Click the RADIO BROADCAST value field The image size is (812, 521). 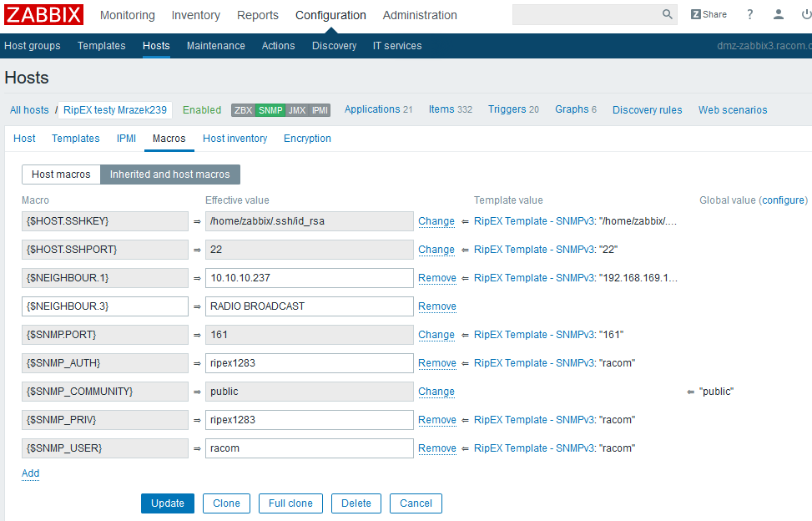(x=309, y=306)
